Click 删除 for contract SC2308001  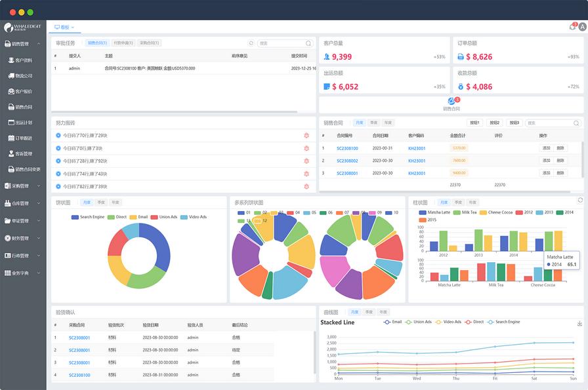point(560,173)
